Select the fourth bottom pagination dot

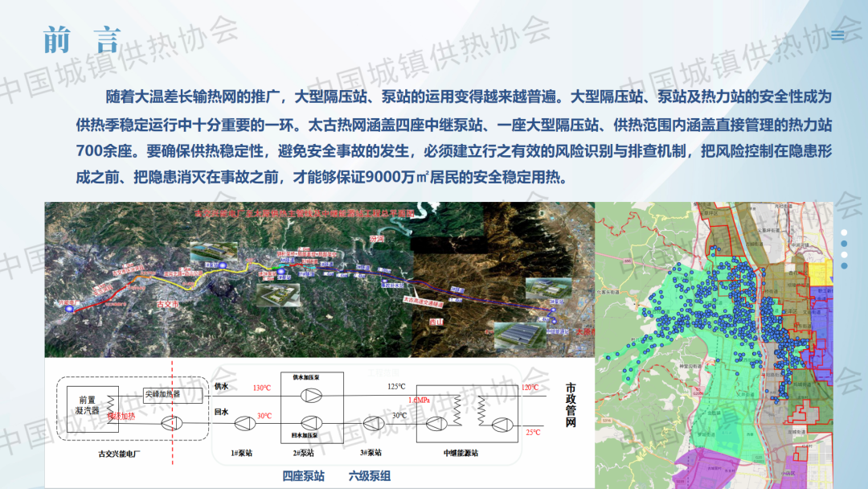(844, 265)
